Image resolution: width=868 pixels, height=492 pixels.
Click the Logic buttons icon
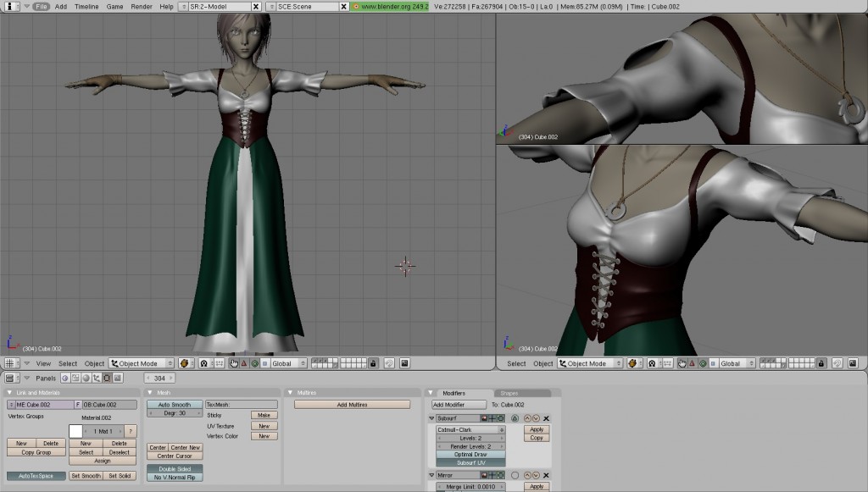click(64, 379)
